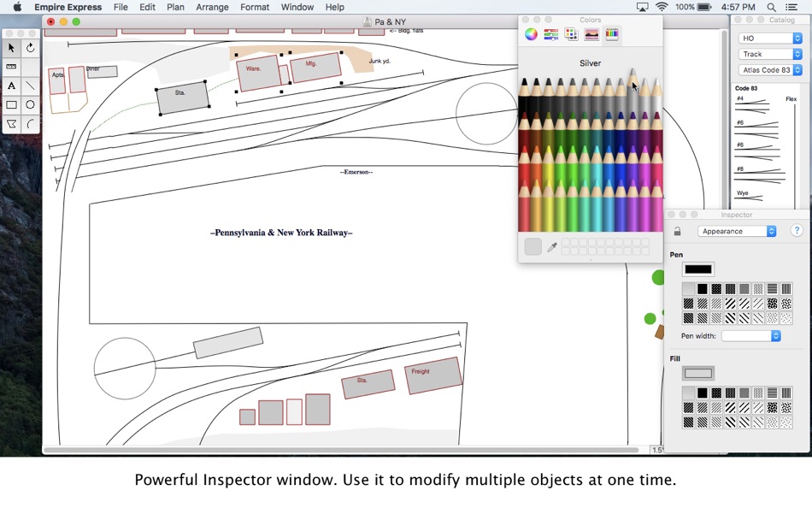
Task: Open Inspector help with question mark
Action: click(797, 231)
